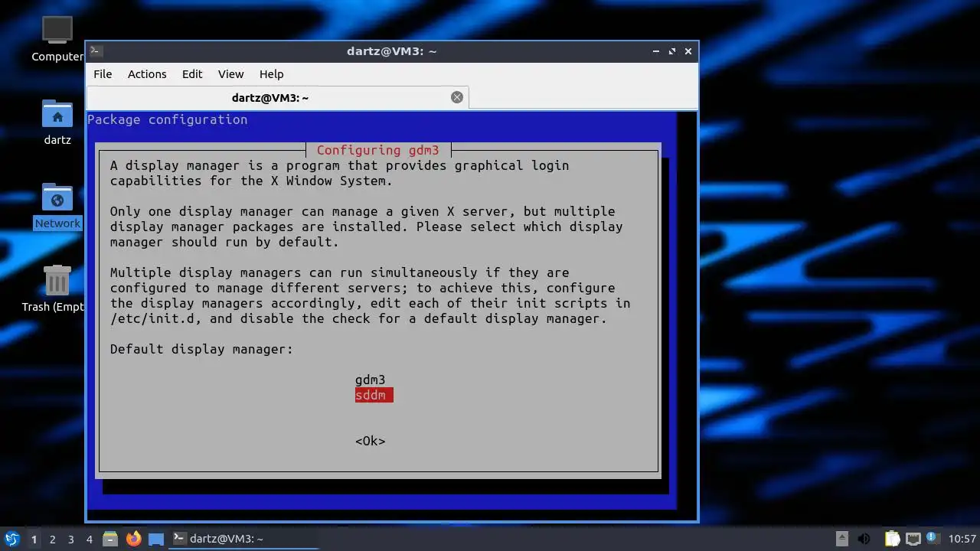This screenshot has width=980, height=551.
Task: Open the update notification tray icon
Action: (933, 539)
